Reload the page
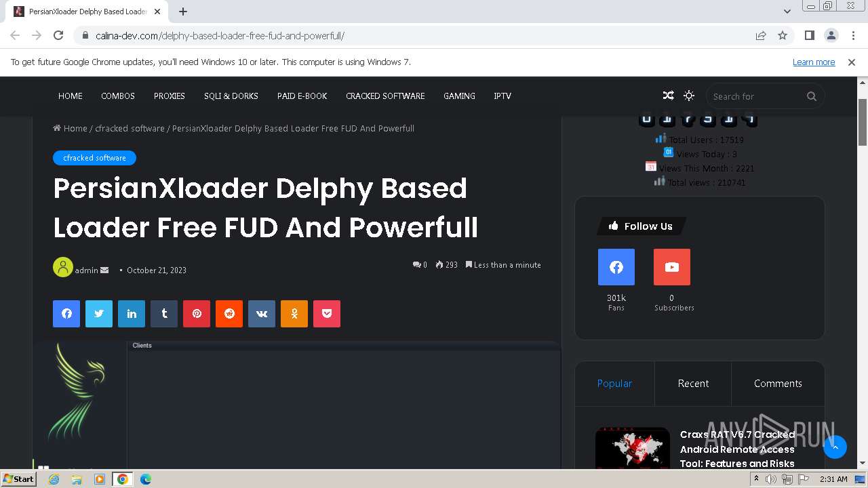This screenshot has width=868, height=488. point(58,35)
